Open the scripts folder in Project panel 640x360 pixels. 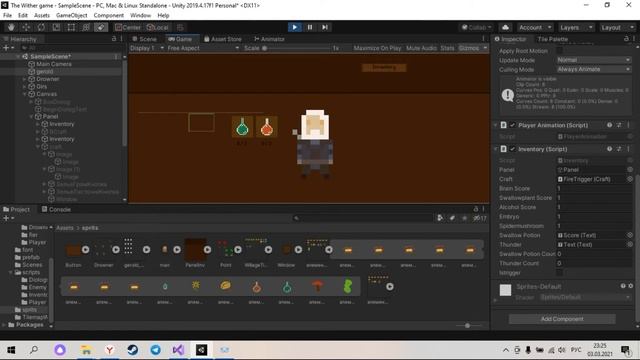point(31,272)
